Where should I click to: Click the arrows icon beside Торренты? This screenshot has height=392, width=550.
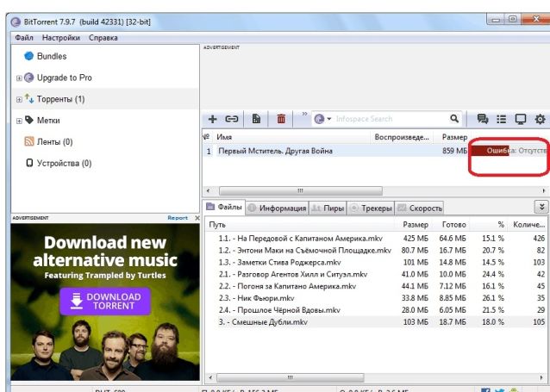point(29,98)
